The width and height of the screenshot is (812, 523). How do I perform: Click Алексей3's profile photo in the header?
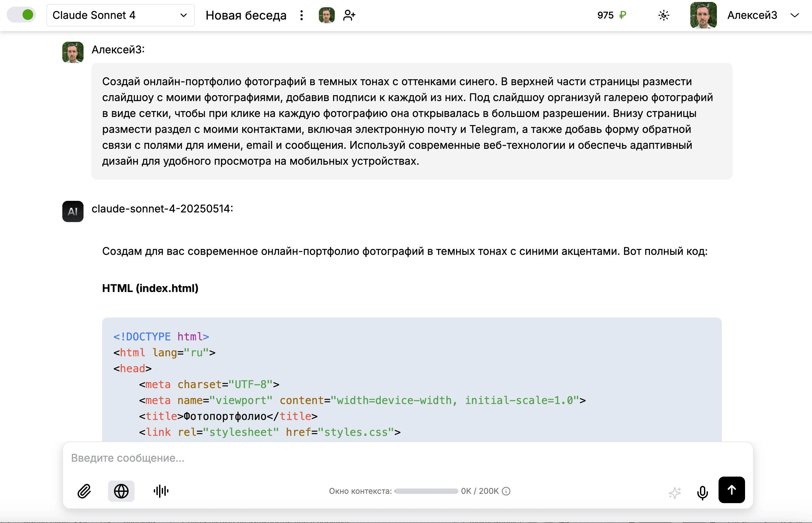click(703, 15)
